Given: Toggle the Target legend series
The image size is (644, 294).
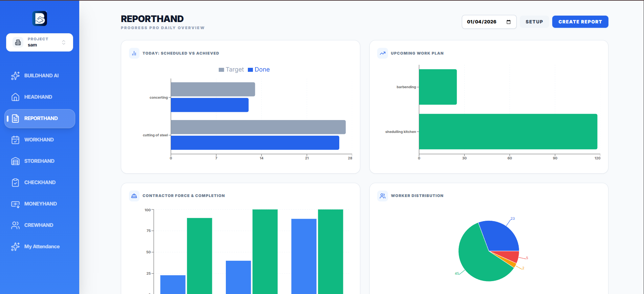Looking at the screenshot, I should [231, 70].
